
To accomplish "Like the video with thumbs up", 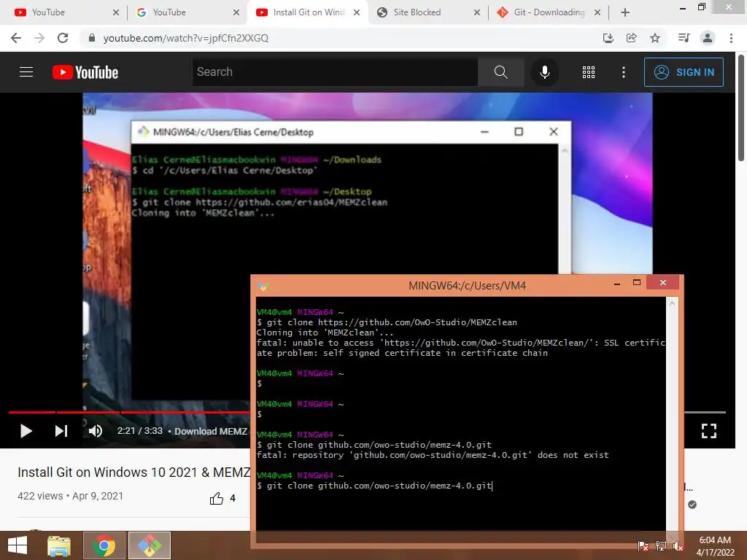I will pos(216,498).
